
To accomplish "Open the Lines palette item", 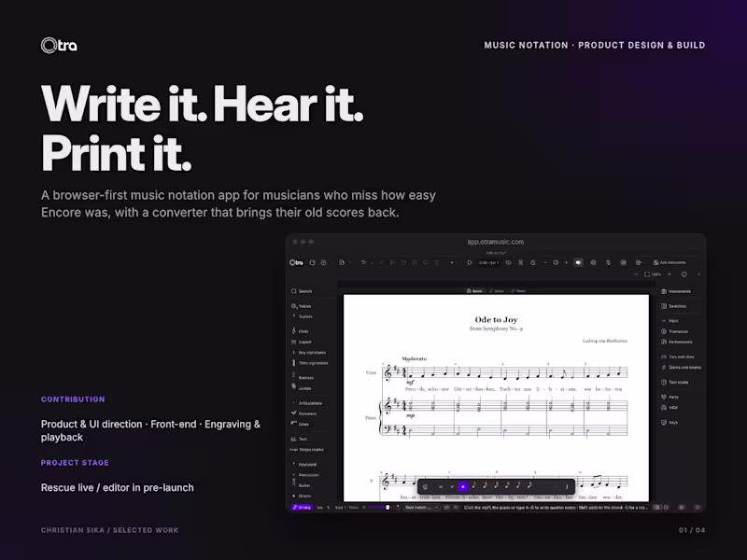I will pos(300,424).
